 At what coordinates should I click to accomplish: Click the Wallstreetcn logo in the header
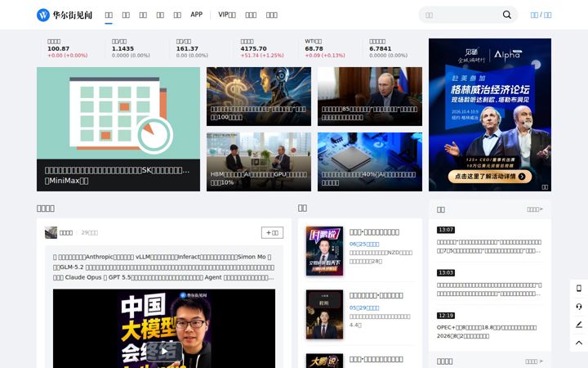pos(65,15)
